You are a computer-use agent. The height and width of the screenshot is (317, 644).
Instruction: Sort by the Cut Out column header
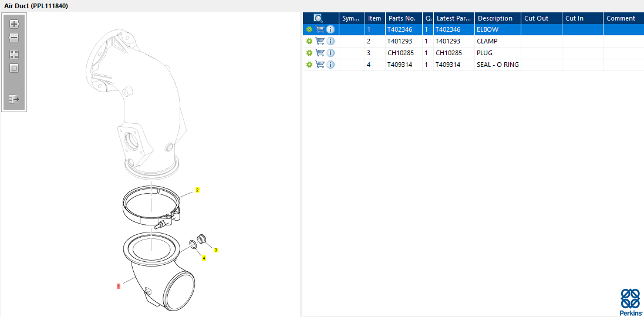pyautogui.click(x=541, y=18)
